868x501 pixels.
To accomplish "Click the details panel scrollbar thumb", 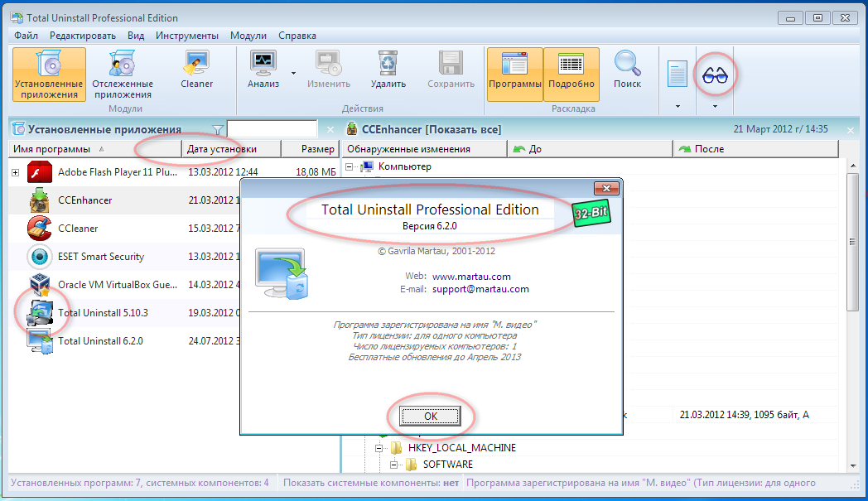I will point(852,242).
